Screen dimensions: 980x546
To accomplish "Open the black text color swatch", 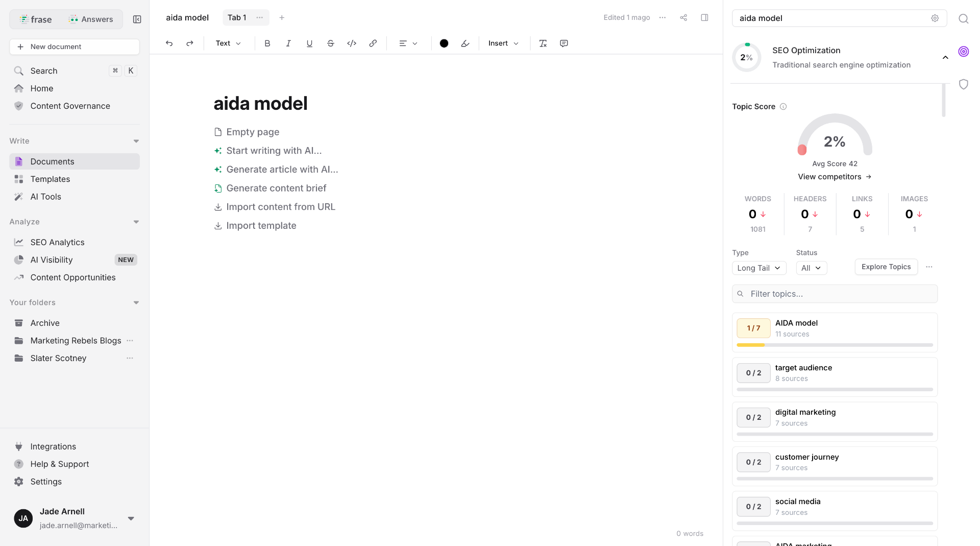I will coord(444,43).
